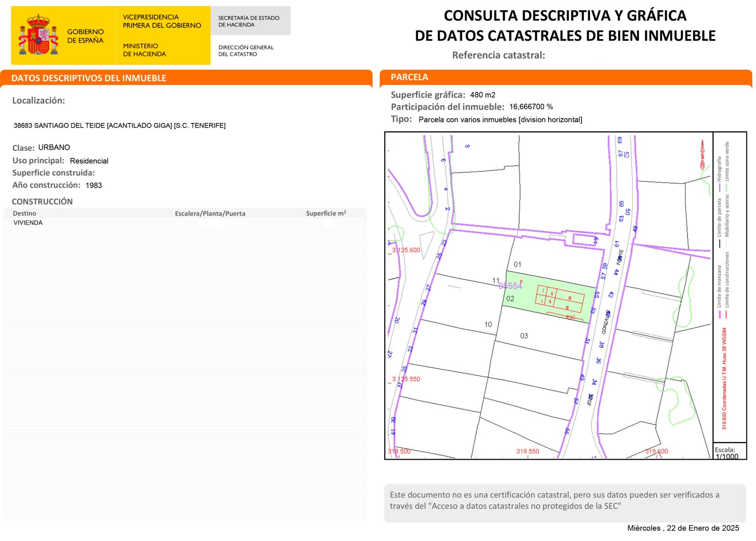The image size is (756, 541).
Task: Select the red building outline in parcel 02
Action: [x=559, y=299]
